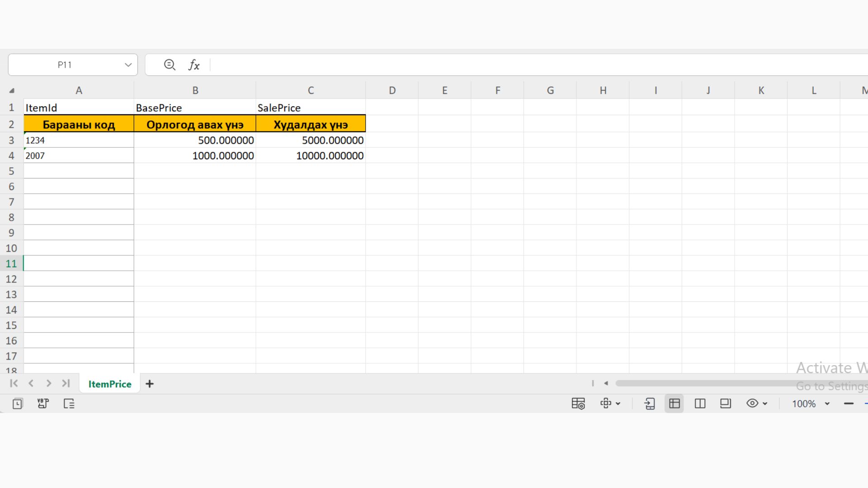
Task: Click inside the formula bar input field
Action: pos(497,65)
